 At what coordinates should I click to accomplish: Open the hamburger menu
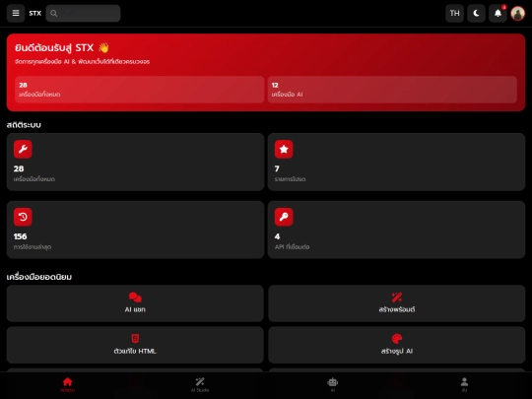click(x=16, y=13)
